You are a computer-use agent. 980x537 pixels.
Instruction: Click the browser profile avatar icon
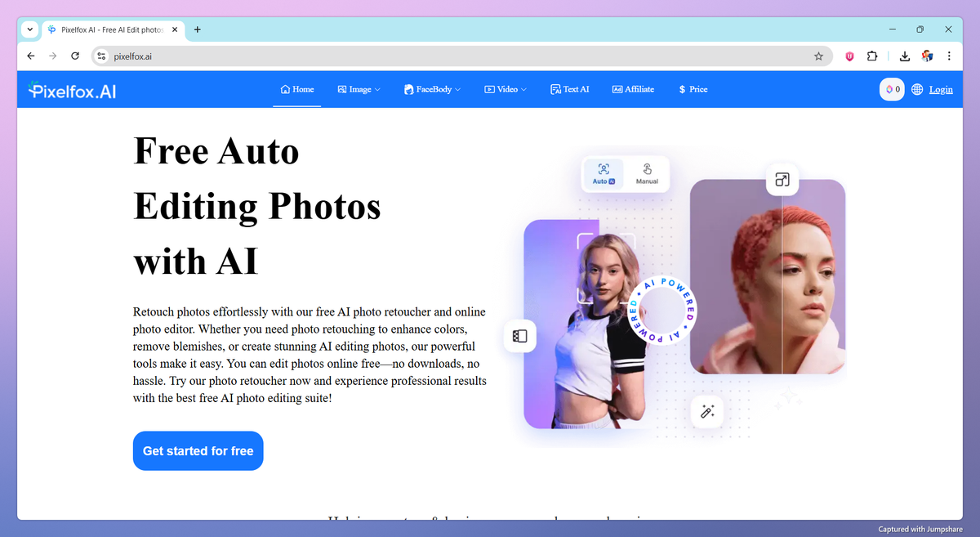(x=927, y=56)
